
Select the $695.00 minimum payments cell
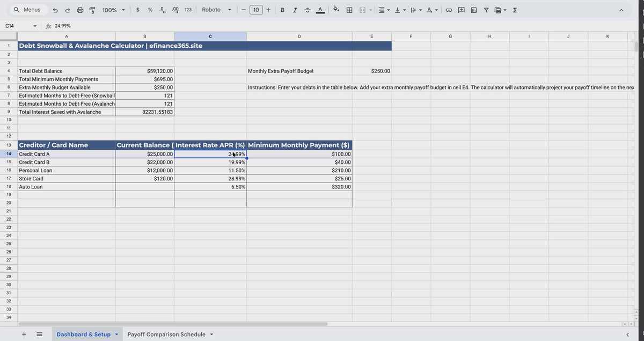144,79
